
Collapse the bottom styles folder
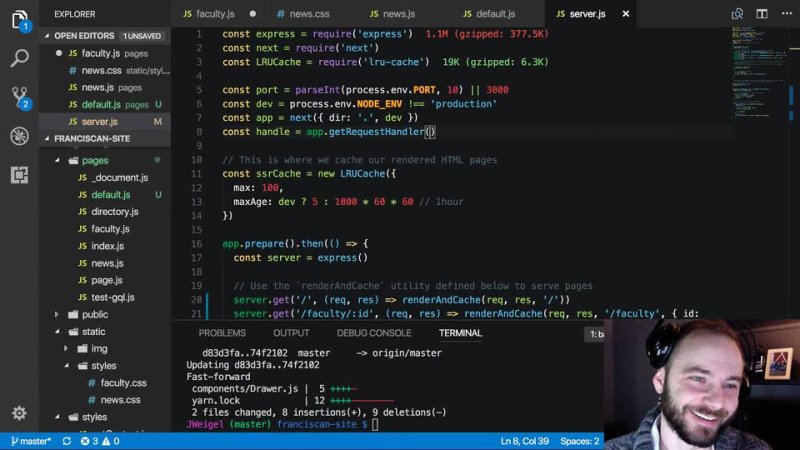[x=57, y=417]
